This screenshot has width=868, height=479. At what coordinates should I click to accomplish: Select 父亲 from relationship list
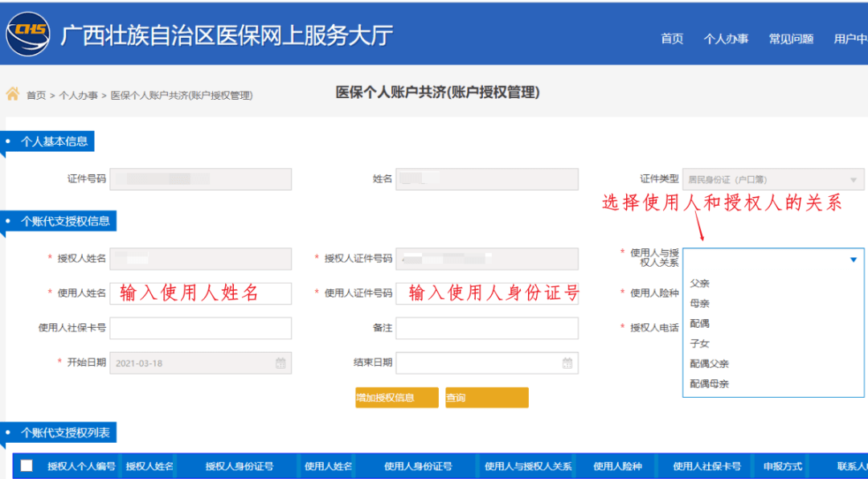(700, 284)
